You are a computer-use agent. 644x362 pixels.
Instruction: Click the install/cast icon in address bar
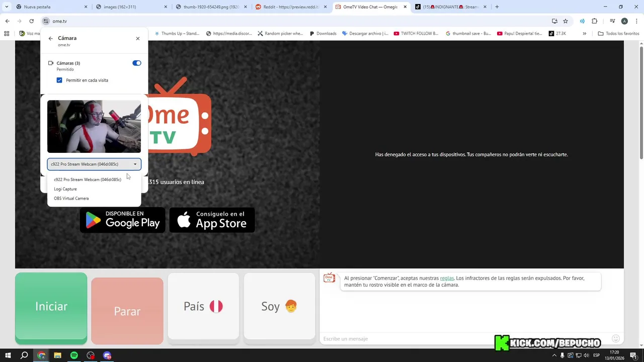click(554, 21)
